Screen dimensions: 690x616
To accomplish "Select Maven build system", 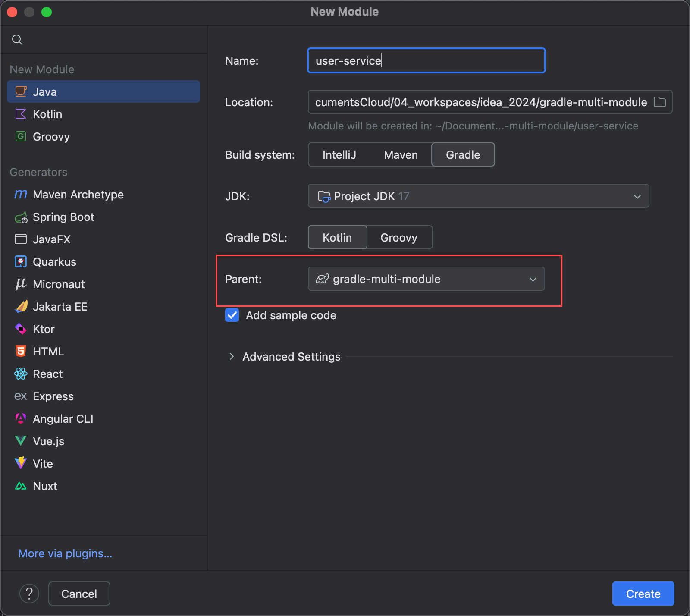I will point(401,155).
